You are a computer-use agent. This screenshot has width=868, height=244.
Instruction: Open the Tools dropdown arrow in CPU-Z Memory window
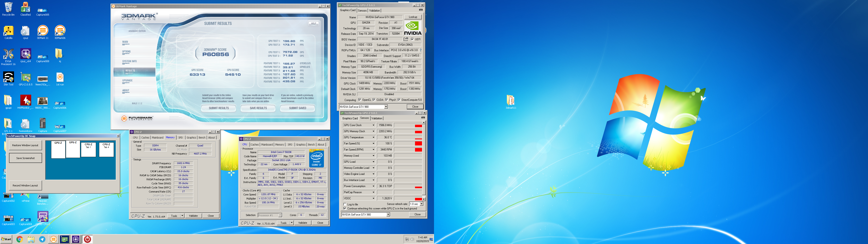(182, 216)
